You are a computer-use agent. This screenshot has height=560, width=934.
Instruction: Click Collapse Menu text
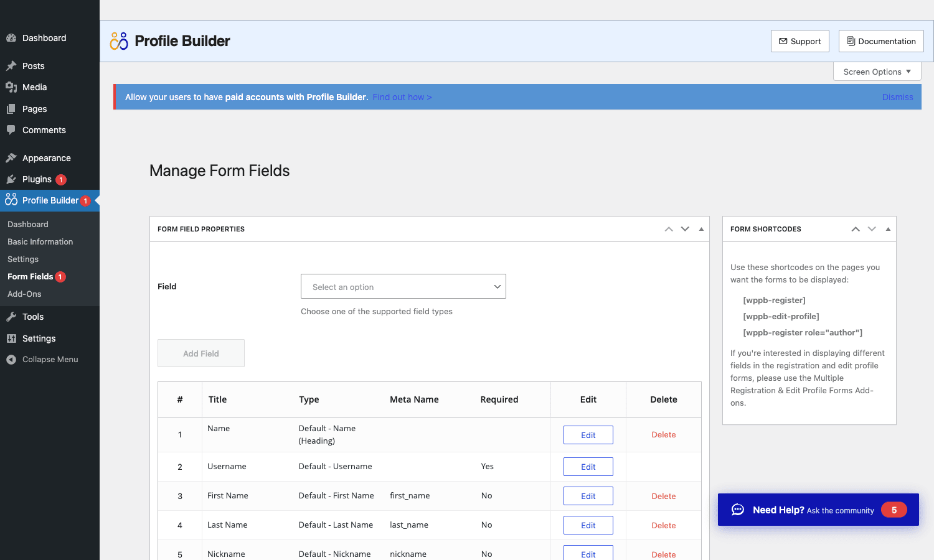(50, 360)
